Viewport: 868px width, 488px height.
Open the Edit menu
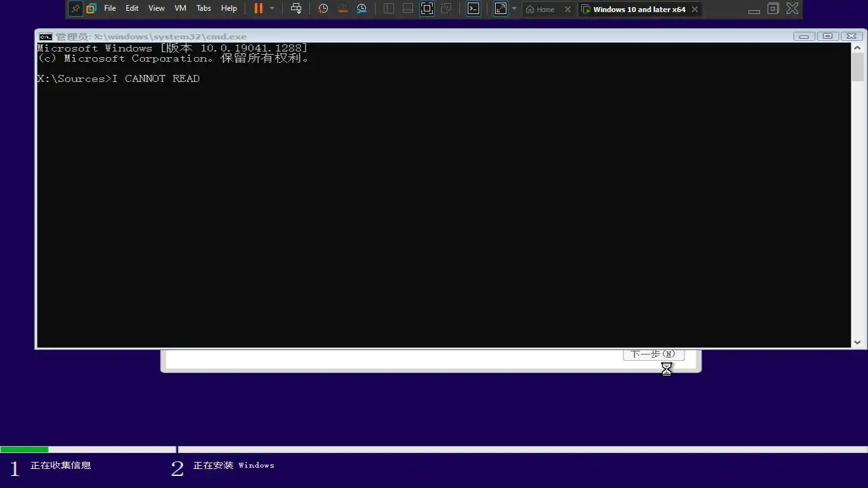click(x=132, y=9)
